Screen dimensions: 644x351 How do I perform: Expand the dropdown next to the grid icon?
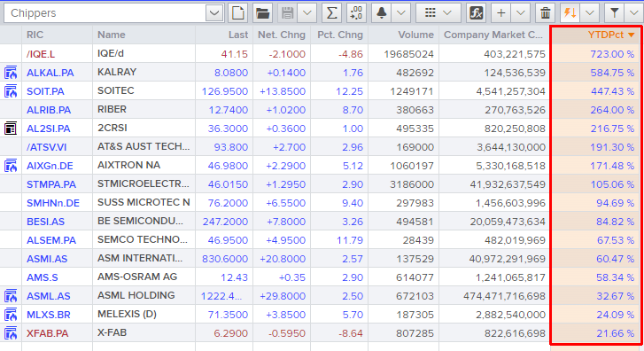click(447, 13)
